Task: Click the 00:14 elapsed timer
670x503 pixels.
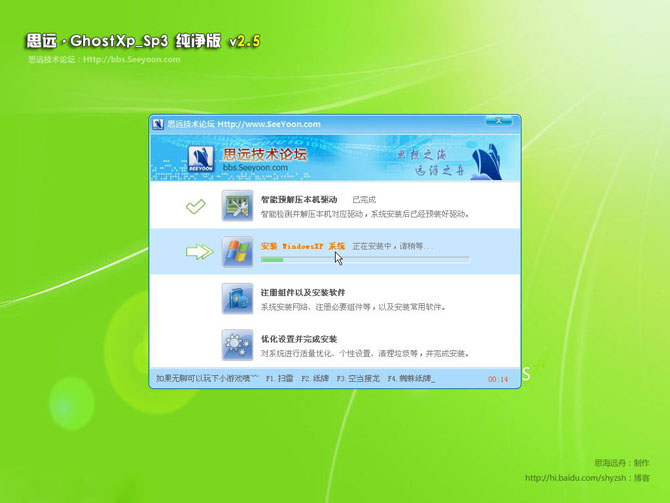Action: 498,379
